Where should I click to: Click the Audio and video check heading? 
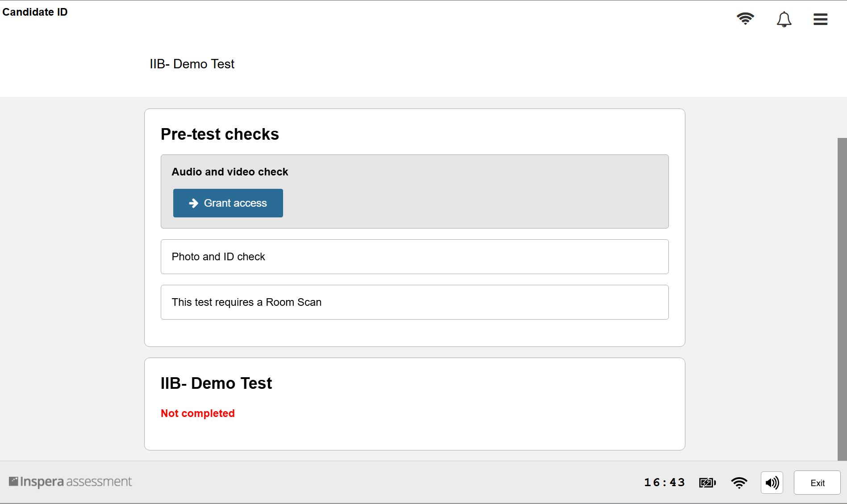click(230, 172)
